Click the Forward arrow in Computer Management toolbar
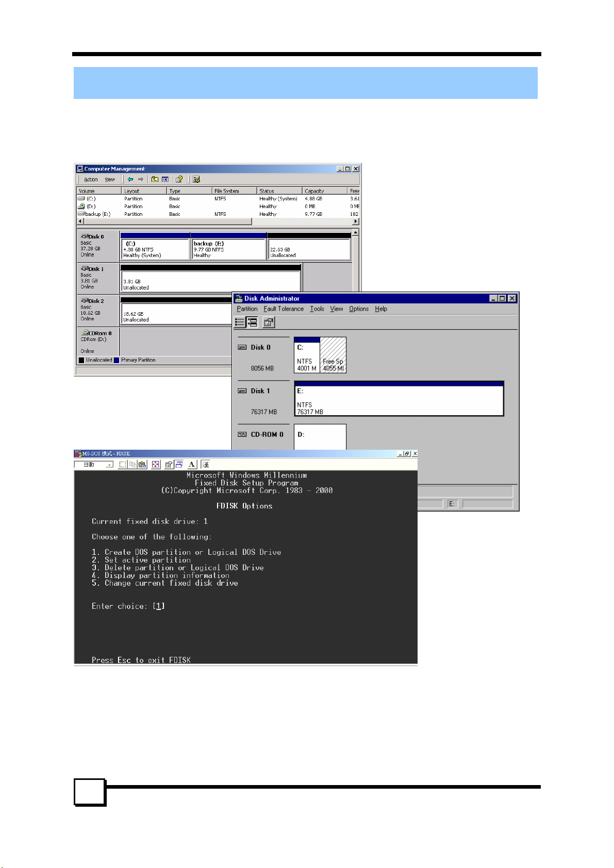614x868 pixels. [x=140, y=179]
